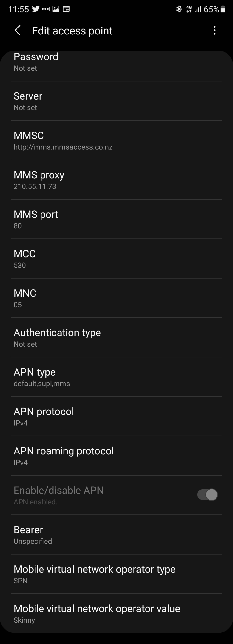Tap the Server setting row
This screenshot has width=233, height=644.
116,101
